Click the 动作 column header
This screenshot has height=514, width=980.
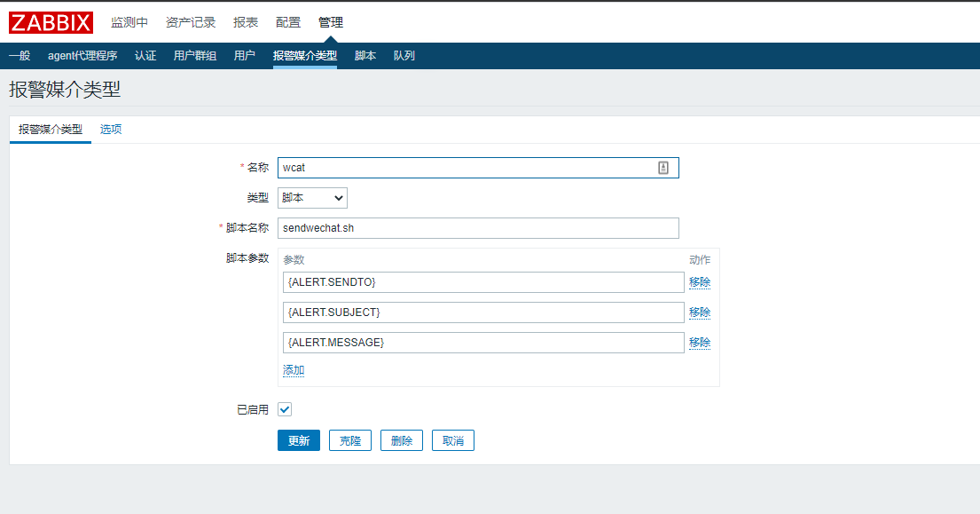700,259
